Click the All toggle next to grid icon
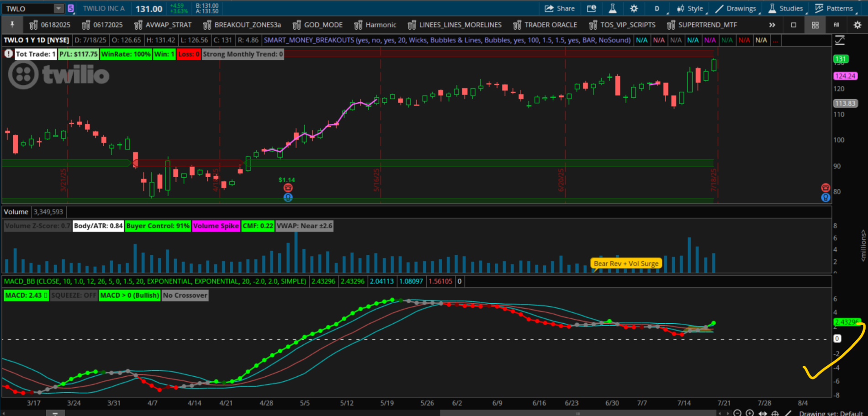 836,25
